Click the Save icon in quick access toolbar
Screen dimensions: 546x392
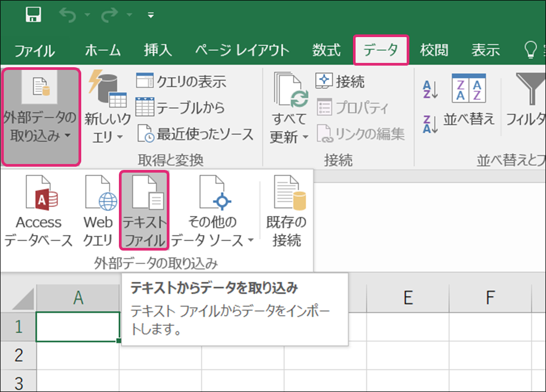[33, 15]
